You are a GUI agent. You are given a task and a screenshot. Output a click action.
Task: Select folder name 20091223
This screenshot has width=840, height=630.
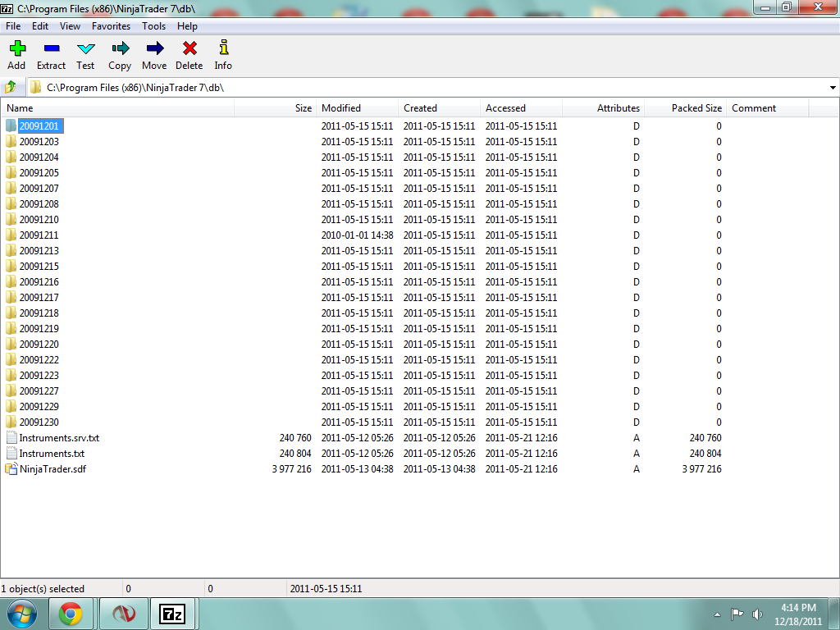39,375
